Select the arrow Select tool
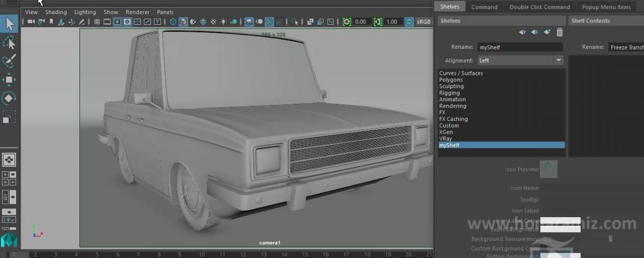This screenshot has height=258, width=644. click(x=9, y=24)
